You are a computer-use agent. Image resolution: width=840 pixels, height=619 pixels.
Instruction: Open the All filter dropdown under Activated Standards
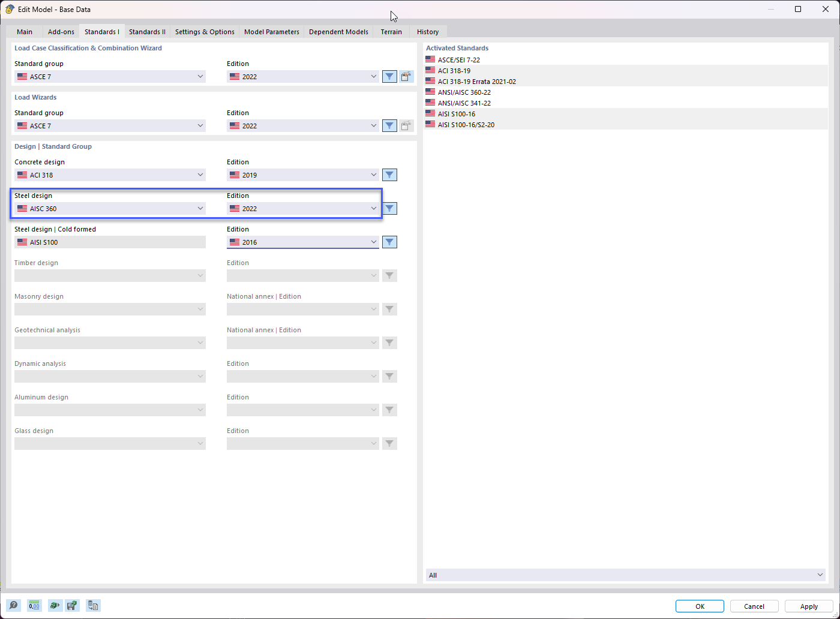pos(626,575)
